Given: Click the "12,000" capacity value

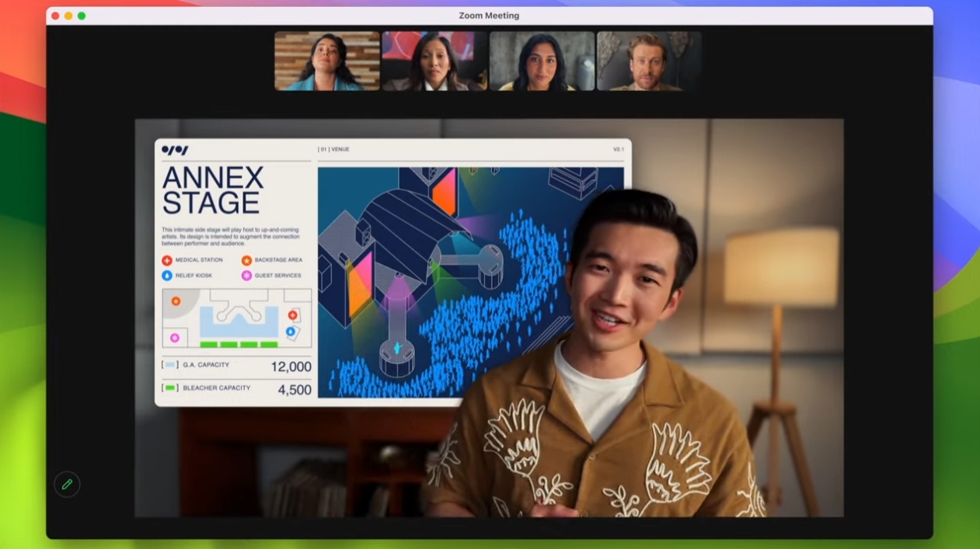Looking at the screenshot, I should (x=291, y=367).
